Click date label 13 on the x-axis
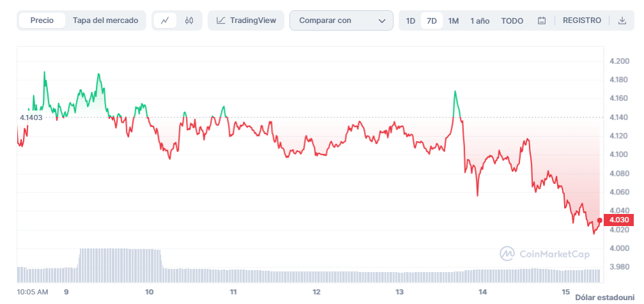 point(400,292)
